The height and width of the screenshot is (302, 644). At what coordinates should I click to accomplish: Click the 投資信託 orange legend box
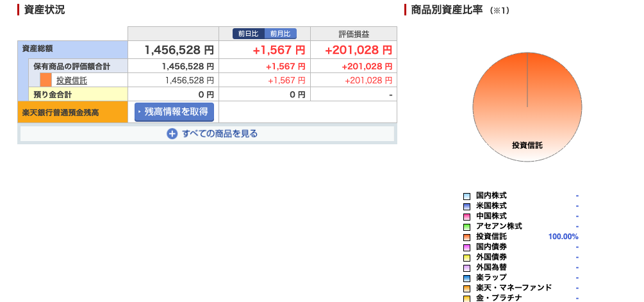click(466, 237)
